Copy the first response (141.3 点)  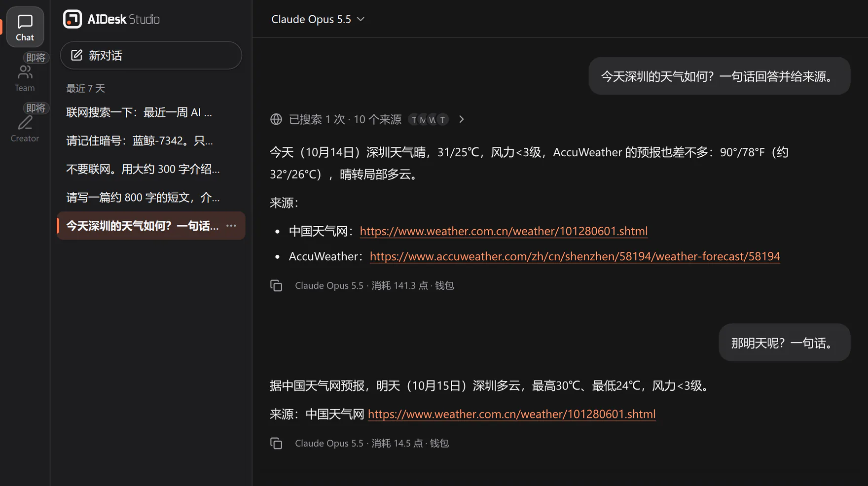pos(276,285)
